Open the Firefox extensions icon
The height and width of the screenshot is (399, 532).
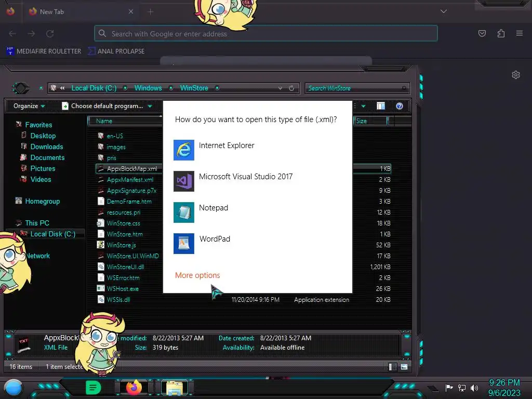click(501, 33)
